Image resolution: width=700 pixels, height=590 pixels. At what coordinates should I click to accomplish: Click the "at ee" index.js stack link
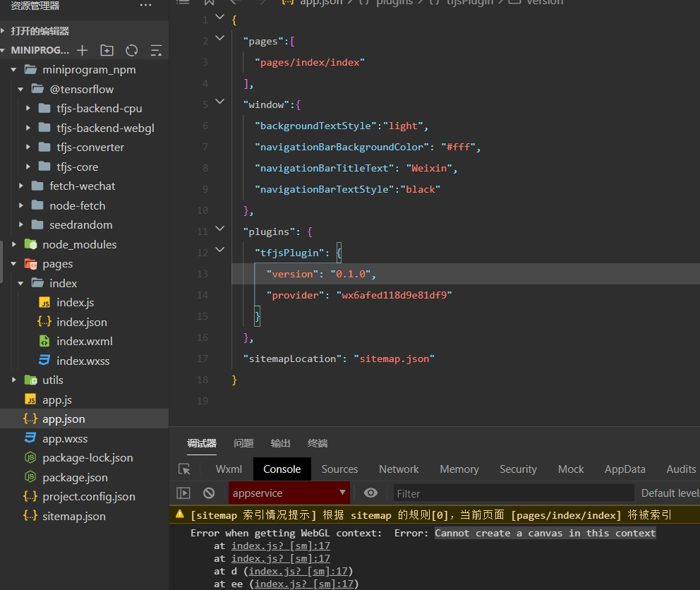[x=304, y=584]
